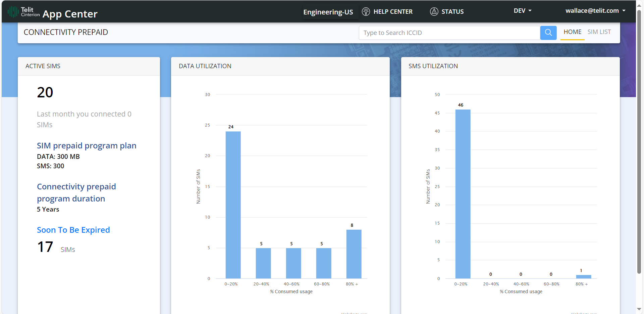Focus the Search ICCID input field
Viewport: 644px width, 314px height.
(449, 33)
